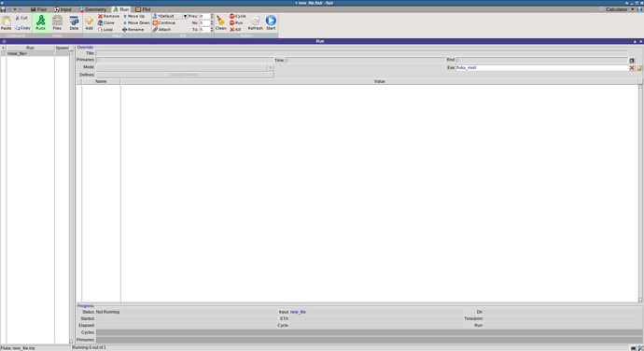Viewport: 644px width, 351px height.
Task: Click the red X beside Exe field
Action: (x=632, y=68)
